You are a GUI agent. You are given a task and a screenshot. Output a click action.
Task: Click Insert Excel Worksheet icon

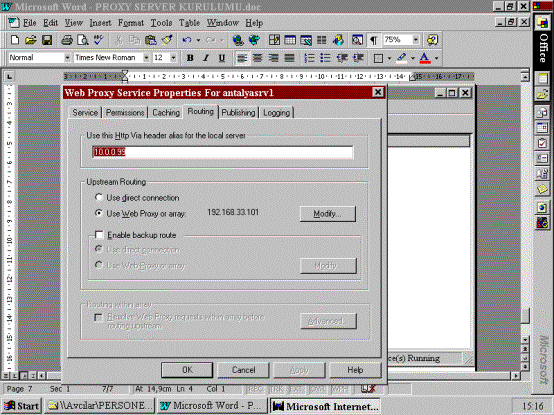(x=306, y=40)
